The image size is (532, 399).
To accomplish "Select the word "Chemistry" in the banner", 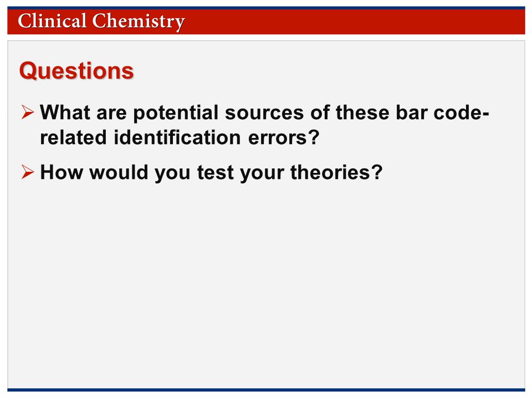I will point(139,22).
